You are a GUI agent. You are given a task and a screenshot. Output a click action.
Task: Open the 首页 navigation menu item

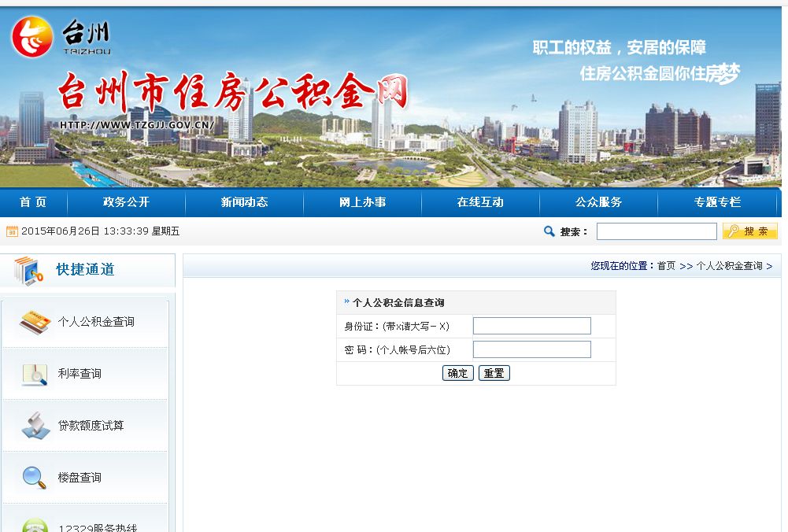click(x=33, y=202)
